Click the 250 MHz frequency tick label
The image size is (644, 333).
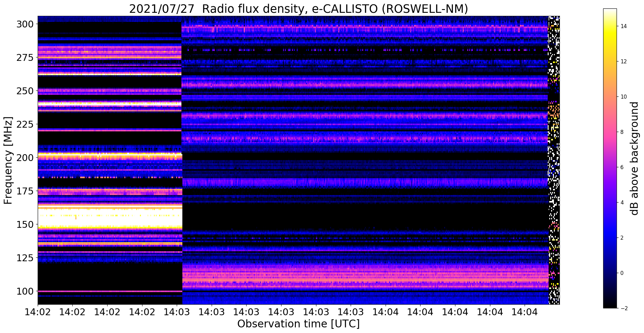tap(25, 91)
